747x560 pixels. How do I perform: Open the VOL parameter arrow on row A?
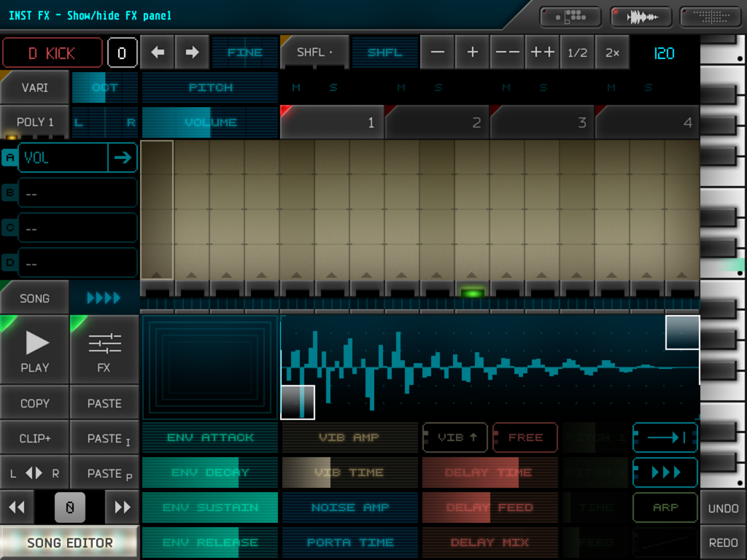123,157
